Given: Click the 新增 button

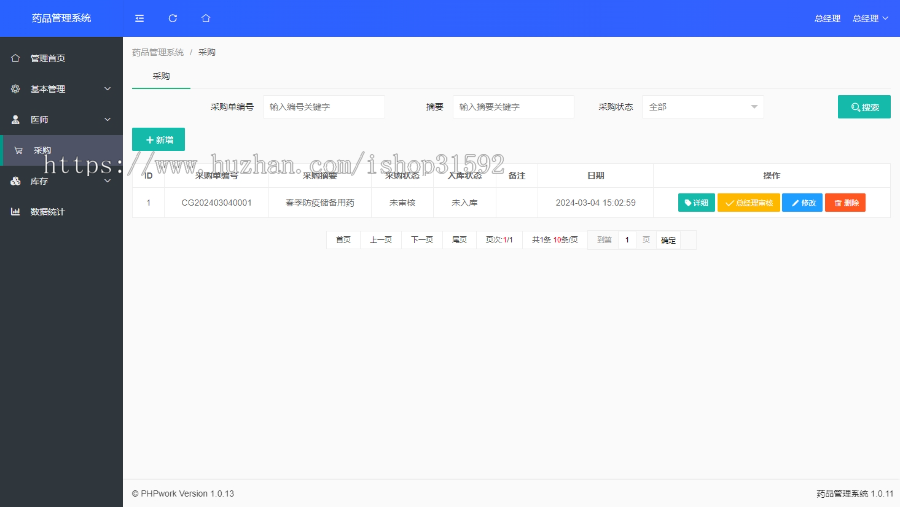Looking at the screenshot, I should tap(158, 140).
